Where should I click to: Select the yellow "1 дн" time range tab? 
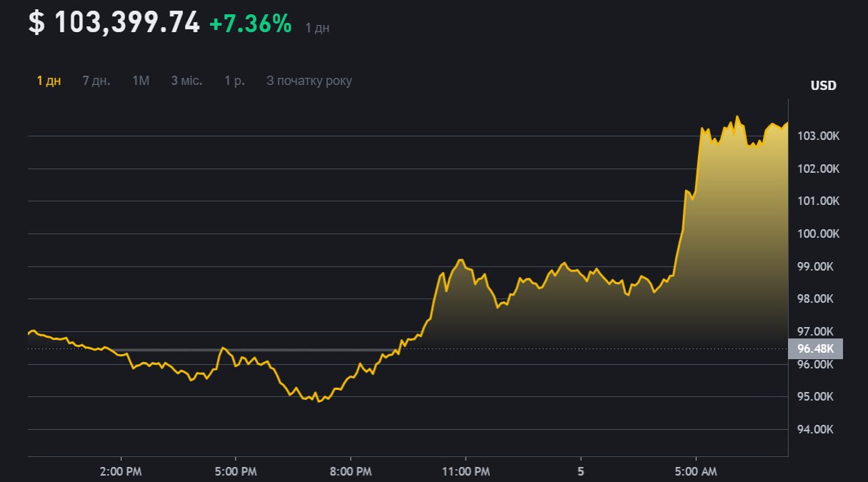(49, 81)
